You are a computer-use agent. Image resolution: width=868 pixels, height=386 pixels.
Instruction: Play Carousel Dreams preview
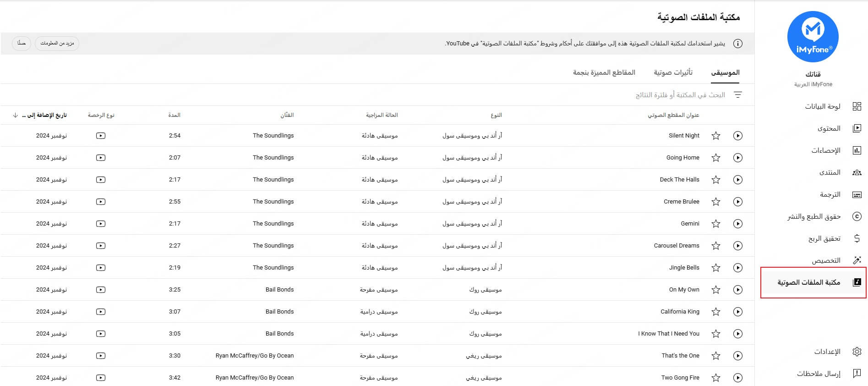[x=737, y=246]
